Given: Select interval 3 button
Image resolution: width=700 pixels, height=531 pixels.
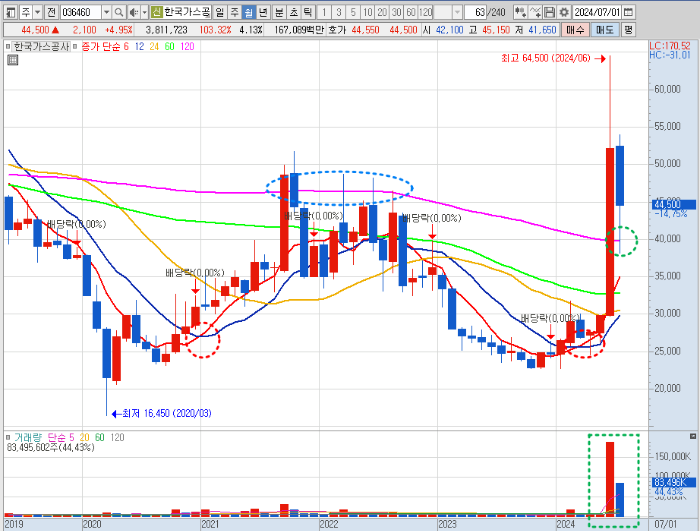Looking at the screenshot, I should [x=339, y=12].
